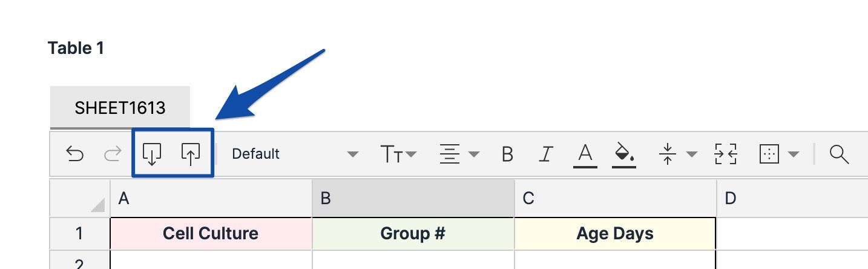The image size is (868, 269).
Task: Open the font color picker
Action: (585, 154)
